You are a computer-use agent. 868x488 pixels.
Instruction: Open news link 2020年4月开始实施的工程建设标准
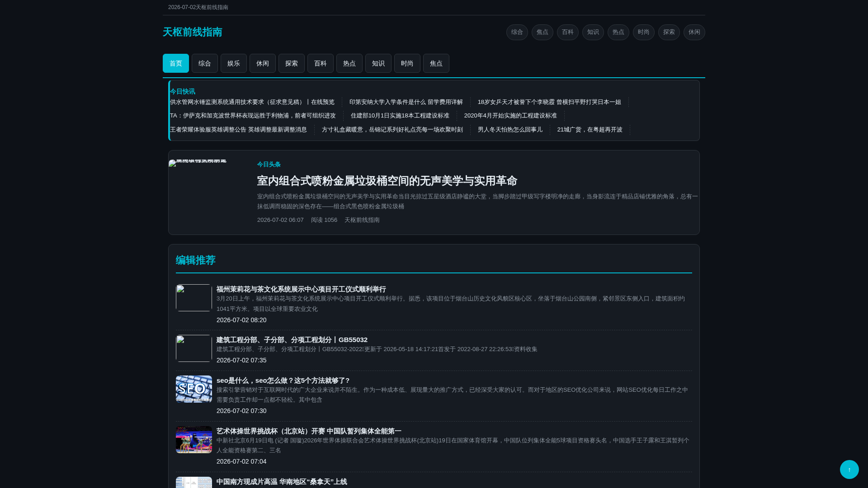pyautogui.click(x=510, y=116)
